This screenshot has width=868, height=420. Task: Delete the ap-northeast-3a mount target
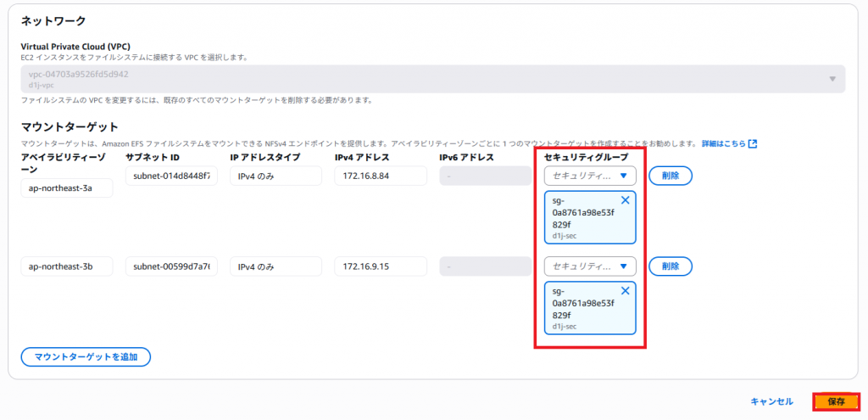coord(670,176)
